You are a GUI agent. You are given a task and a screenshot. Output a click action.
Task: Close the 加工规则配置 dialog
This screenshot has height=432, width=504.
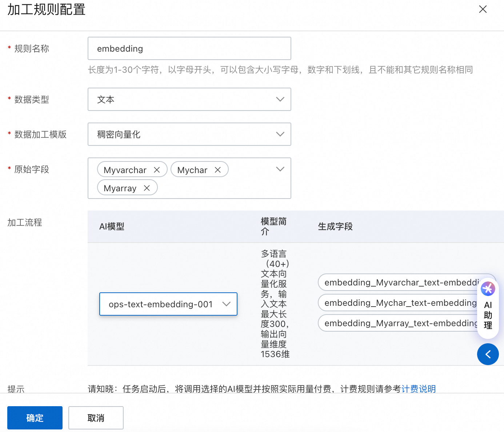point(483,9)
